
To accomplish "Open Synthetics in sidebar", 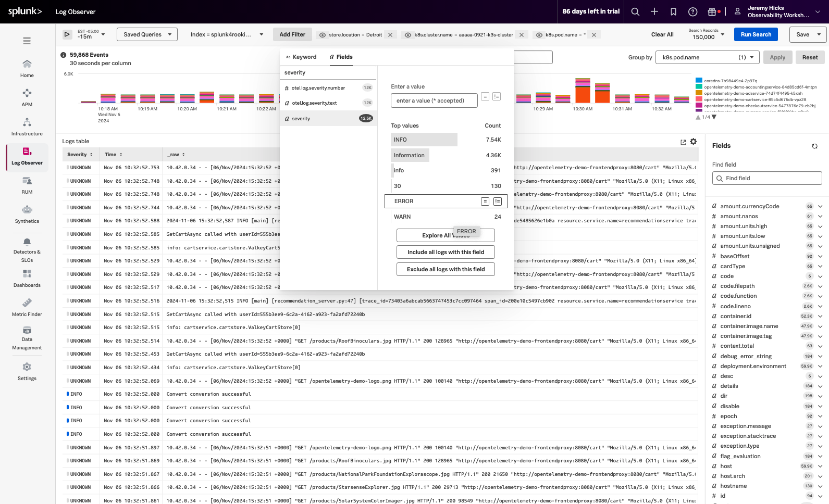I will (x=27, y=215).
